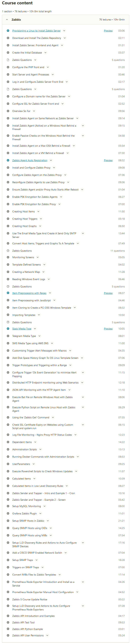This screenshot has width=130, height=644.
Task: Click video icon beside Setup SNMP Traps
Action: [x=8, y=560]
